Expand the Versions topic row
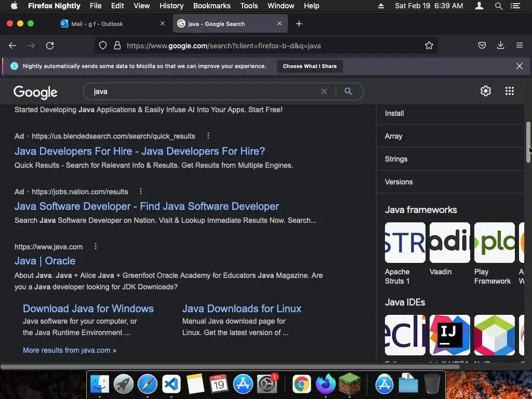 point(450,182)
